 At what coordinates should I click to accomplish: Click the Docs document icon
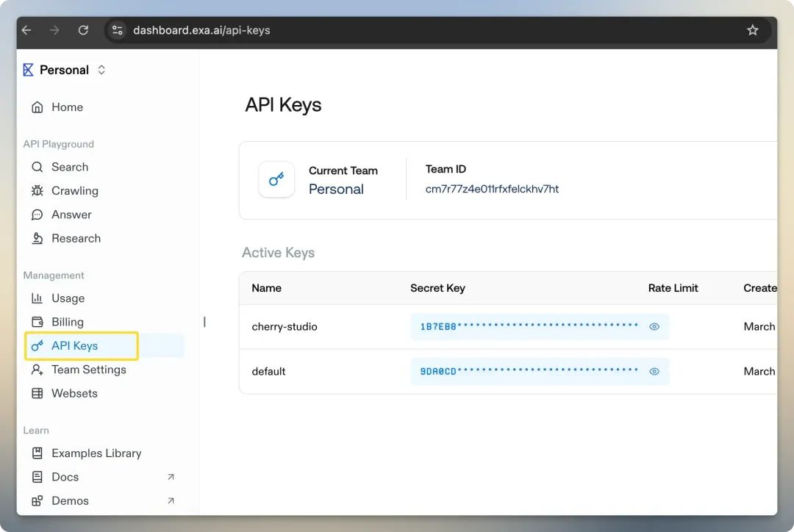click(x=37, y=477)
